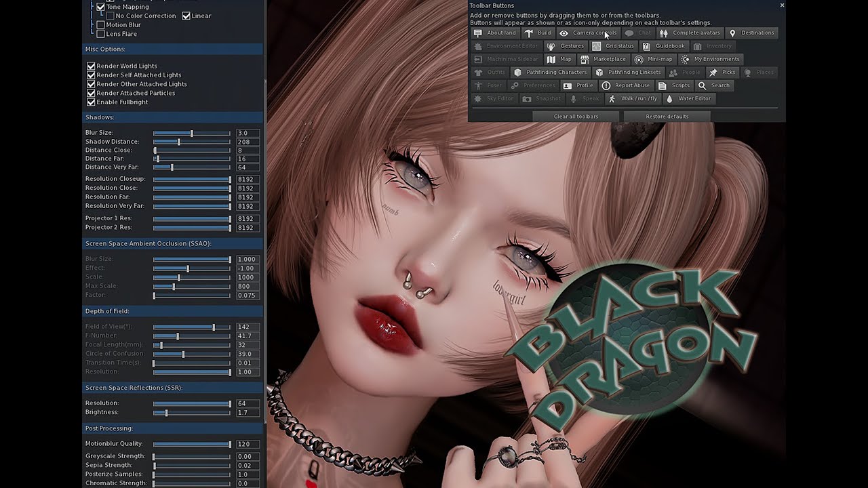The image size is (868, 488).
Task: Adjust the SSR Brightness slider
Action: coord(192,413)
